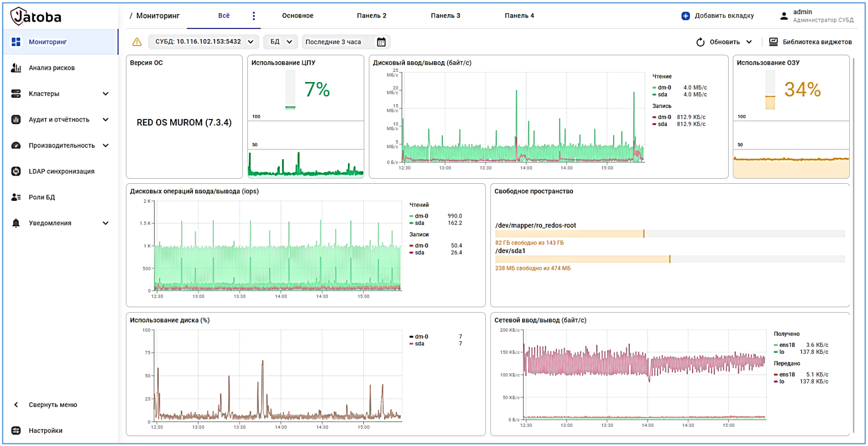Expand the Кластеры sidebar section

105,94
